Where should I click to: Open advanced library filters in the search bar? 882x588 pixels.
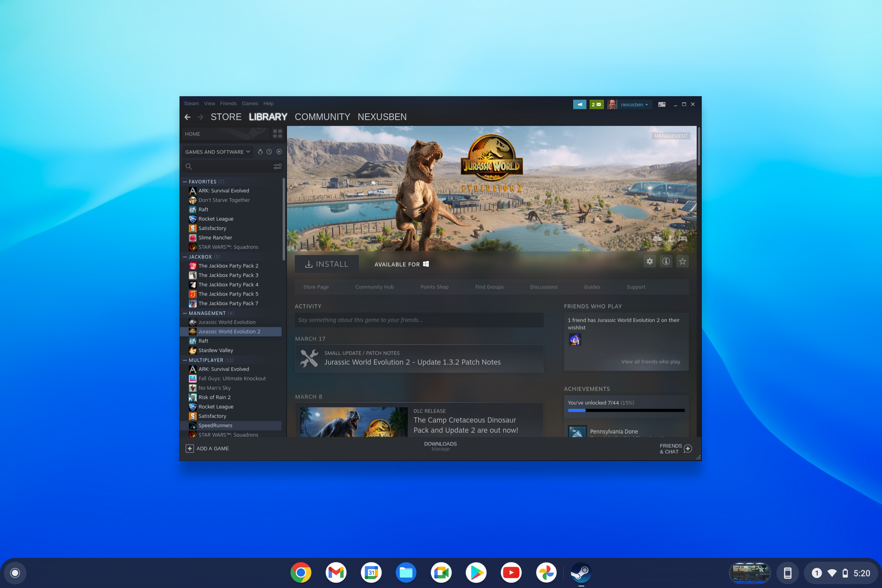(278, 167)
